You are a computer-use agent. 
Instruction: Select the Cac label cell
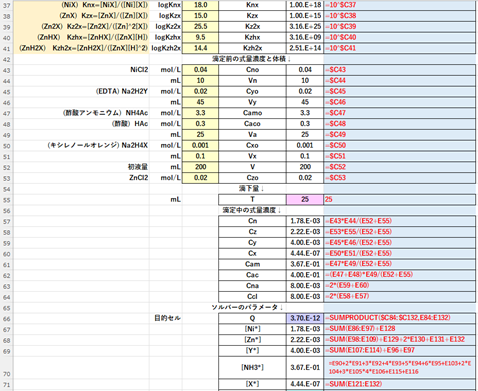click(252, 275)
